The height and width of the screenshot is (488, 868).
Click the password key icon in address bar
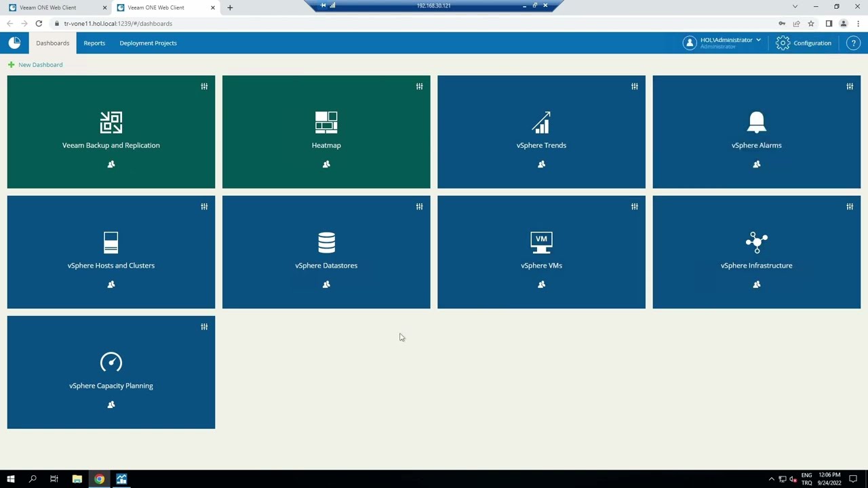click(x=782, y=24)
